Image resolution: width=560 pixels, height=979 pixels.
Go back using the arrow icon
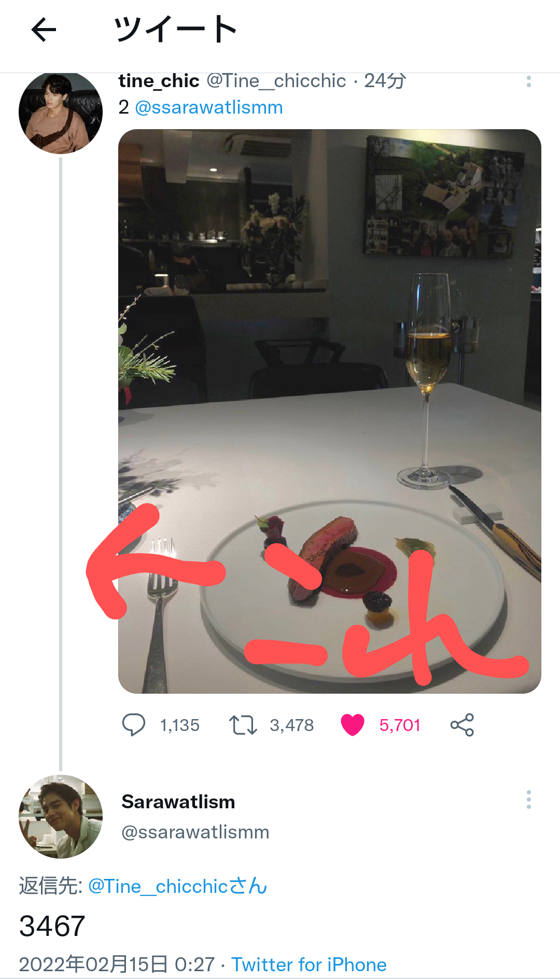click(44, 30)
